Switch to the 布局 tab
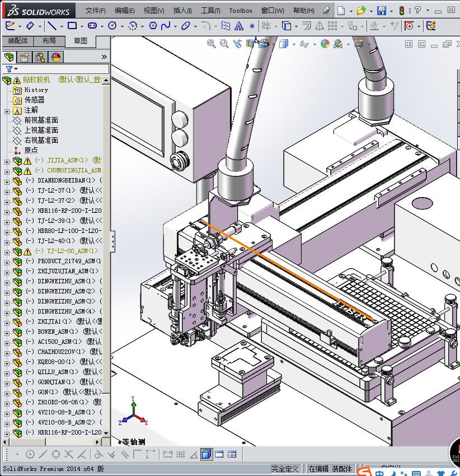This screenshot has height=476, width=460. click(x=49, y=41)
